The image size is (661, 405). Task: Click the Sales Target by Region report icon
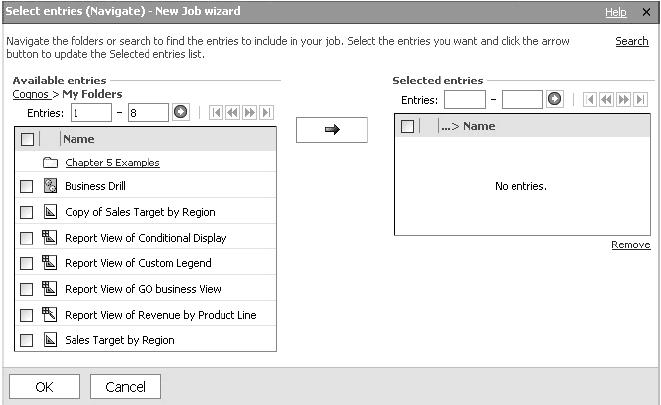[x=50, y=340]
